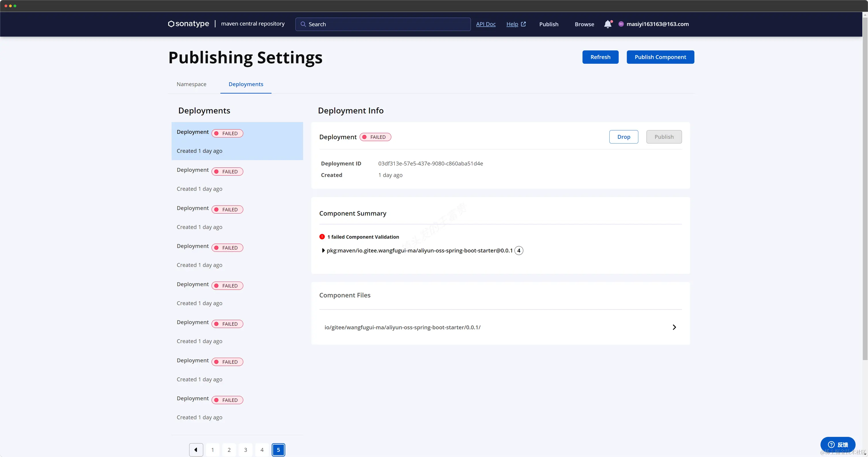Drop the failed deployment
Viewport: 868px width, 457px height.
coord(623,137)
